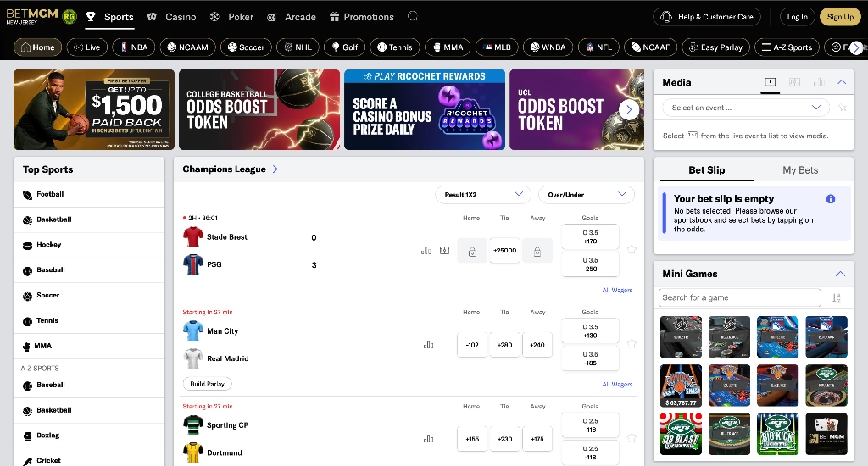The height and width of the screenshot is (466, 868).
Task: Select the Easy Parlay pill
Action: point(715,47)
